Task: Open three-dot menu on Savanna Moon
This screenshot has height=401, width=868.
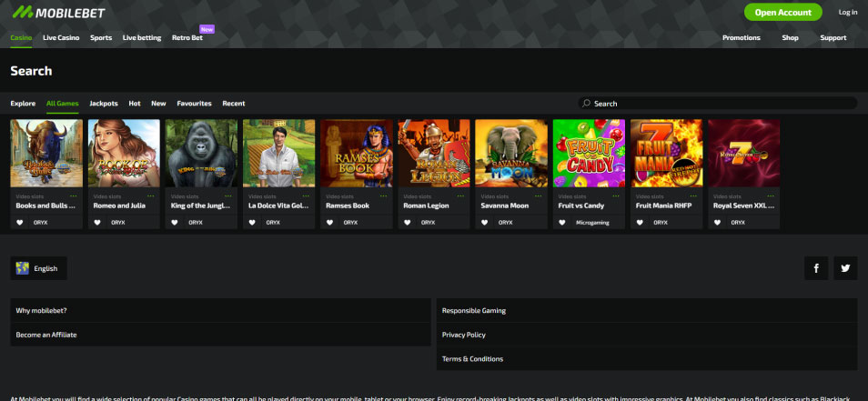Action: pos(539,195)
